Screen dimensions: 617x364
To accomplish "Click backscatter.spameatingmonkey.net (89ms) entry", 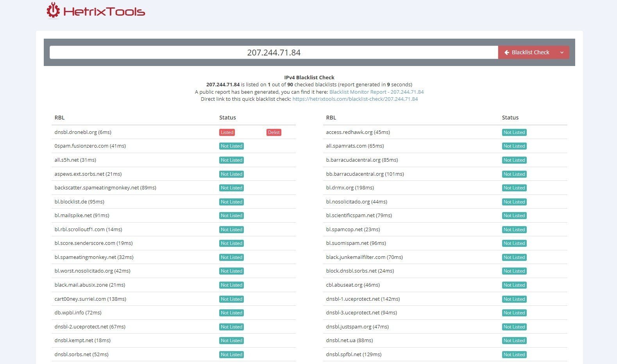I will tap(106, 187).
